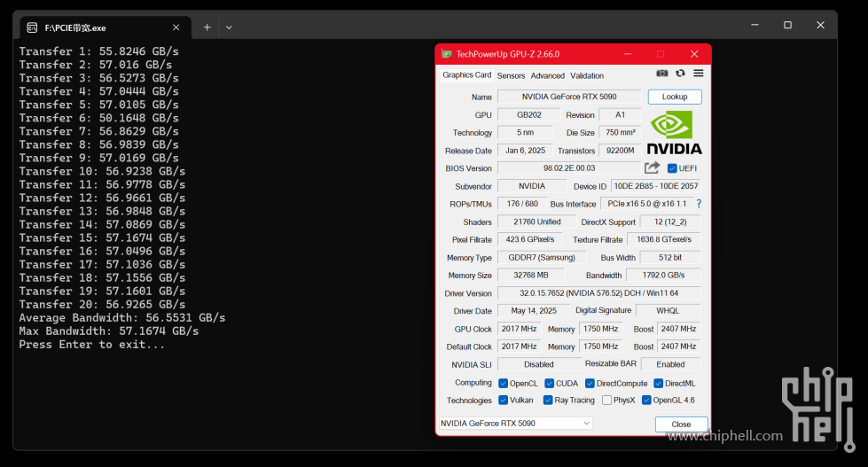Click the Lookup button

tap(675, 97)
